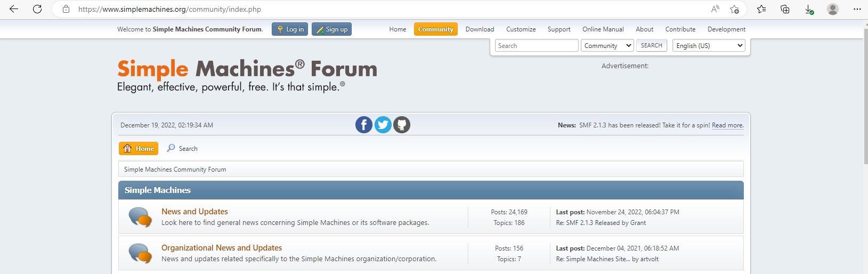Image resolution: width=868 pixels, height=274 pixels.
Task: Visit the GitHub repository icon
Action: (x=402, y=125)
